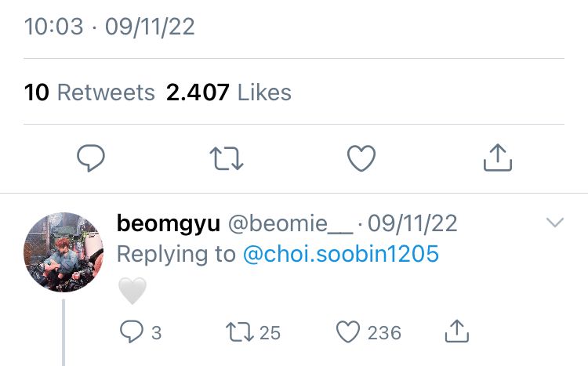
Task: Reply to the main tweet
Action: point(91,159)
